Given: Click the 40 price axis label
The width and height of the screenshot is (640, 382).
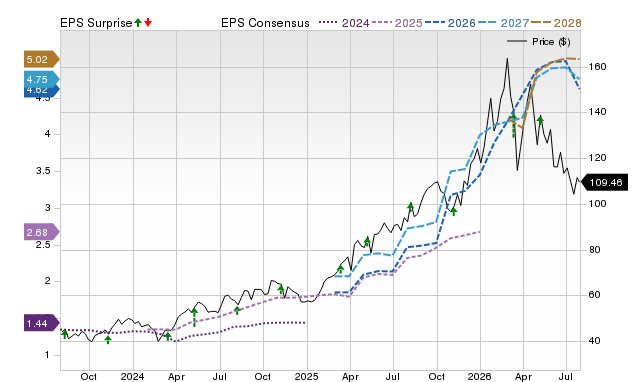Looking at the screenshot, I should point(594,340).
